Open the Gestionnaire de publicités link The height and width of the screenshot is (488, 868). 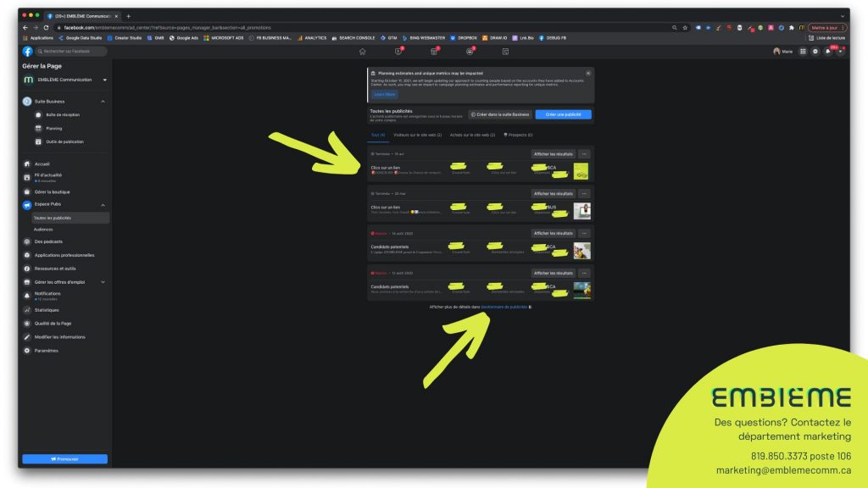(504, 307)
